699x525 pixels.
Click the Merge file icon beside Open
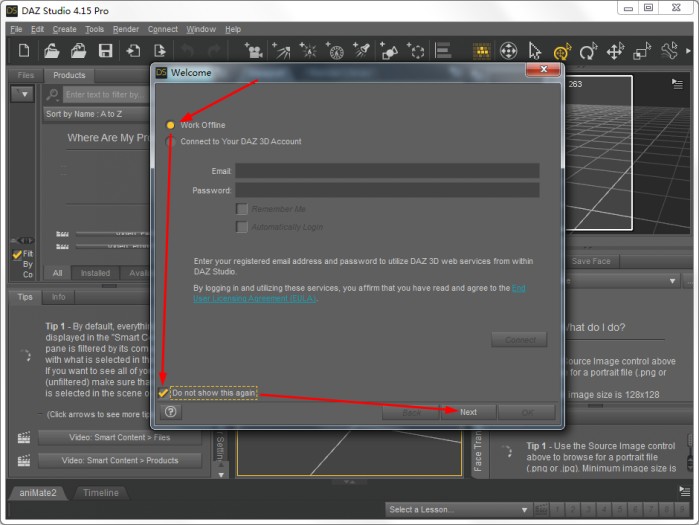[x=78, y=50]
